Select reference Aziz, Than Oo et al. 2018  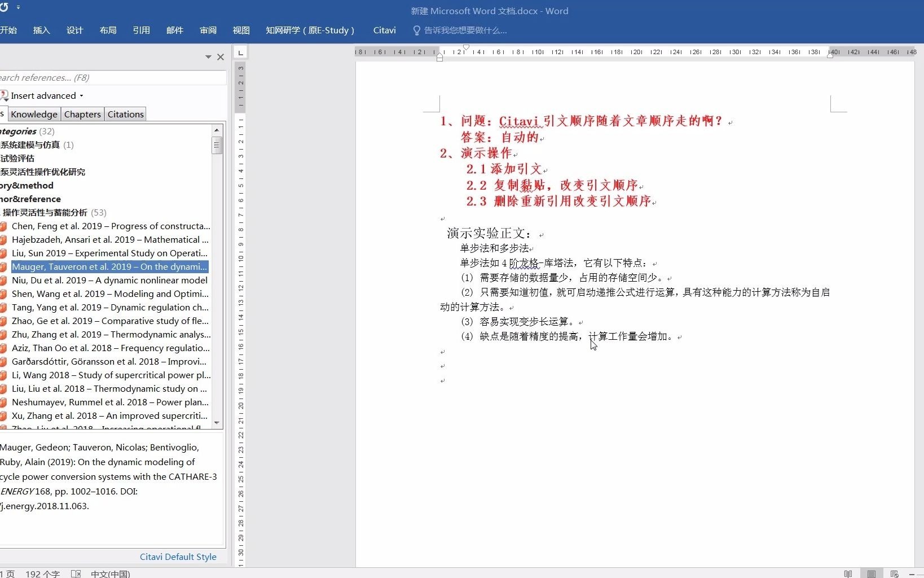111,348
